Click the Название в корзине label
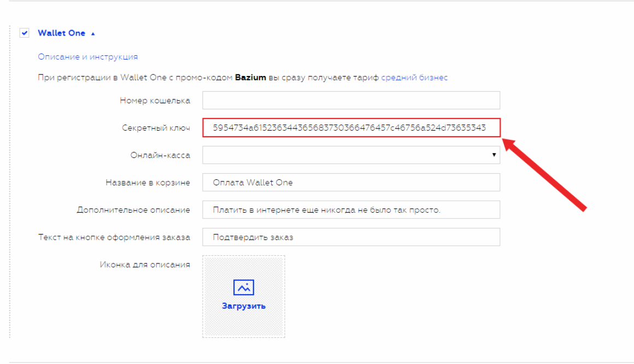Image resolution: width=634 pixels, height=364 pixels. tap(148, 183)
